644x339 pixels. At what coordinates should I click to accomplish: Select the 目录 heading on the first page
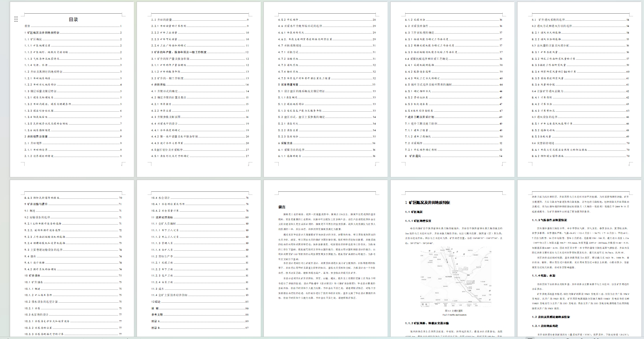[73, 20]
